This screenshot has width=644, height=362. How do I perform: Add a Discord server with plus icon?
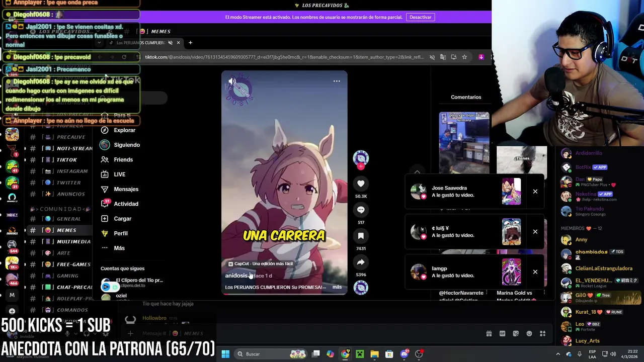coord(12,311)
